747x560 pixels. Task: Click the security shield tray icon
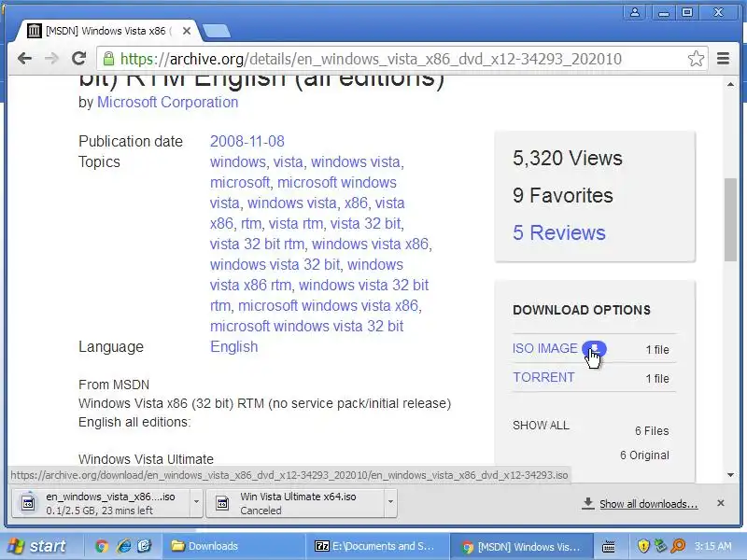pyautogui.click(x=643, y=546)
